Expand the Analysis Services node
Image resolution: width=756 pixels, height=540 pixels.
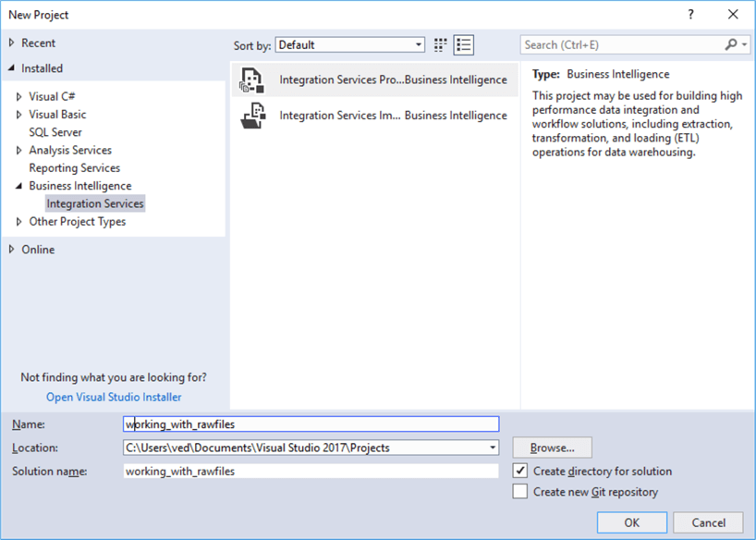(18, 150)
